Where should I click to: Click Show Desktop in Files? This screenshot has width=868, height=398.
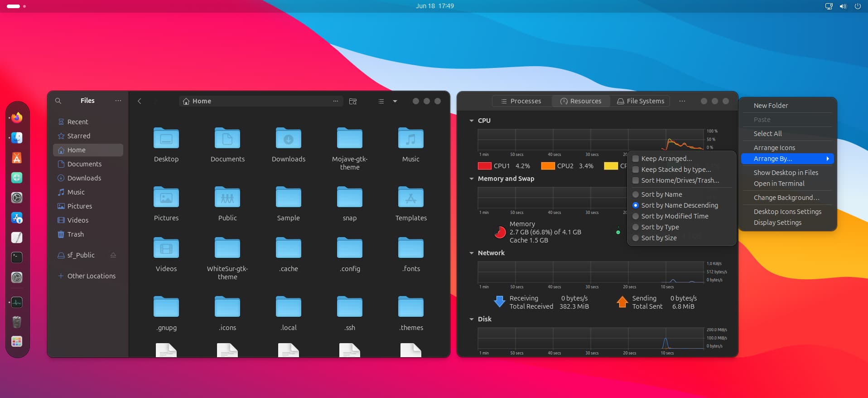787,173
